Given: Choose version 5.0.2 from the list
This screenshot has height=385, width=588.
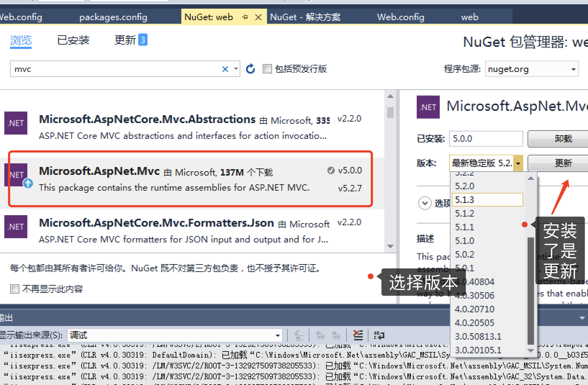Looking at the screenshot, I should (x=487, y=254).
